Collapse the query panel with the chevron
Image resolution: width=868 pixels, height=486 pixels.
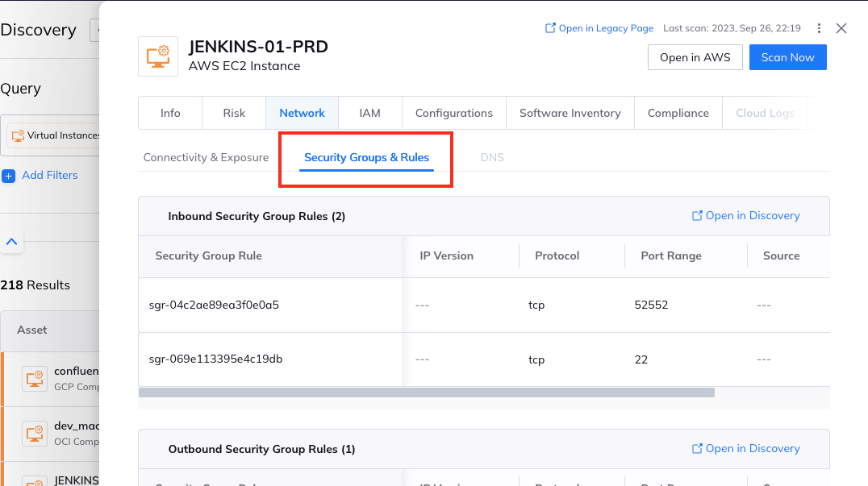11,242
